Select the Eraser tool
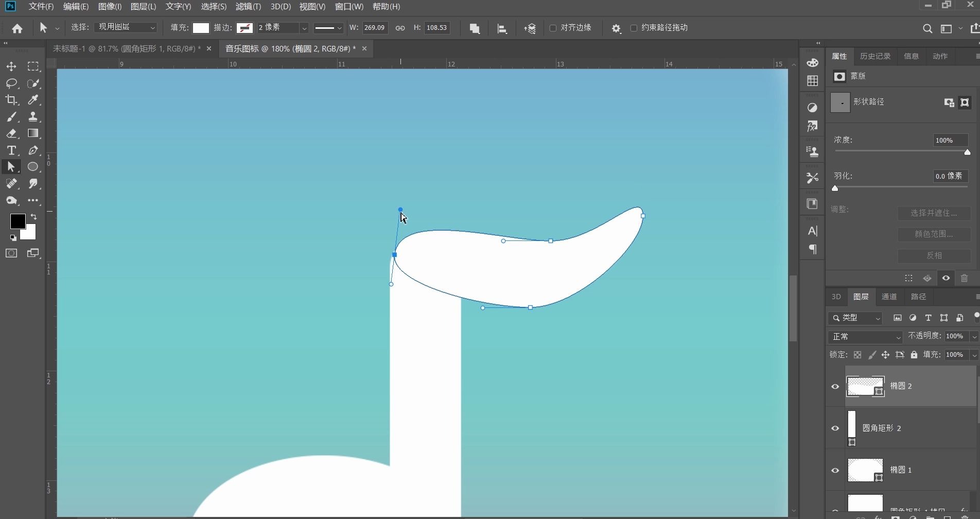The width and height of the screenshot is (980, 519). point(11,133)
